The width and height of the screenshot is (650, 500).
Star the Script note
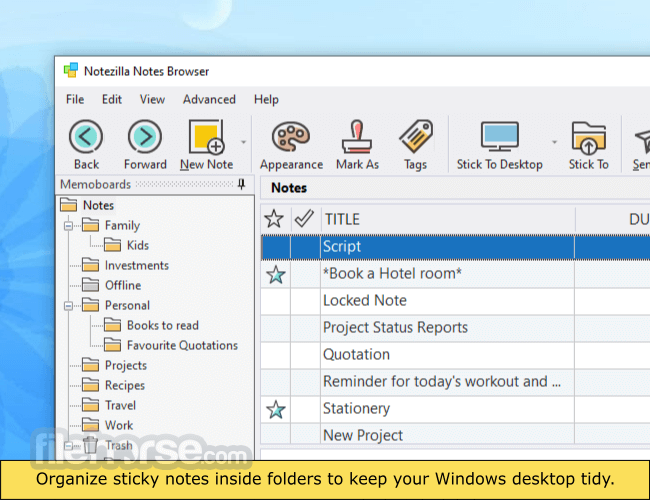[276, 247]
